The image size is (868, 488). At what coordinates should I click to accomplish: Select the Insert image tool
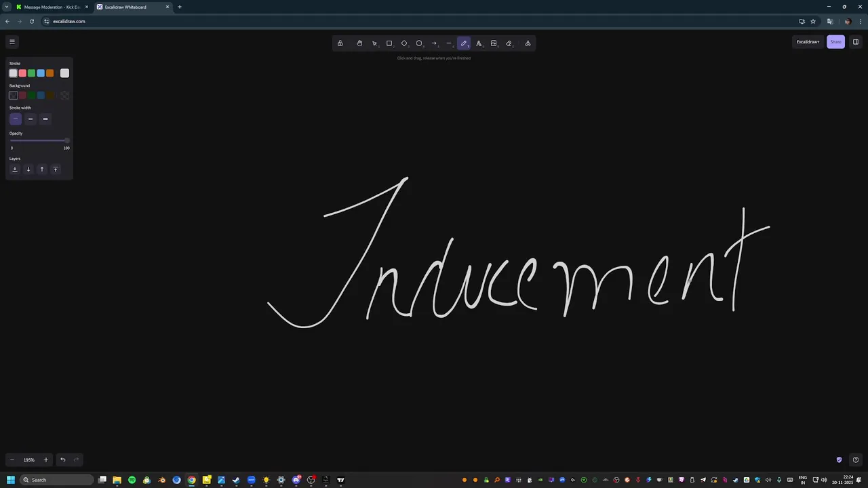(494, 43)
